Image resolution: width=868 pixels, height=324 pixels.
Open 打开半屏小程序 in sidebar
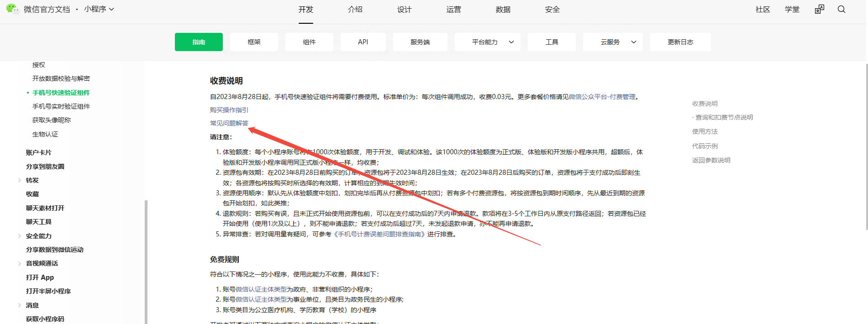[48, 291]
